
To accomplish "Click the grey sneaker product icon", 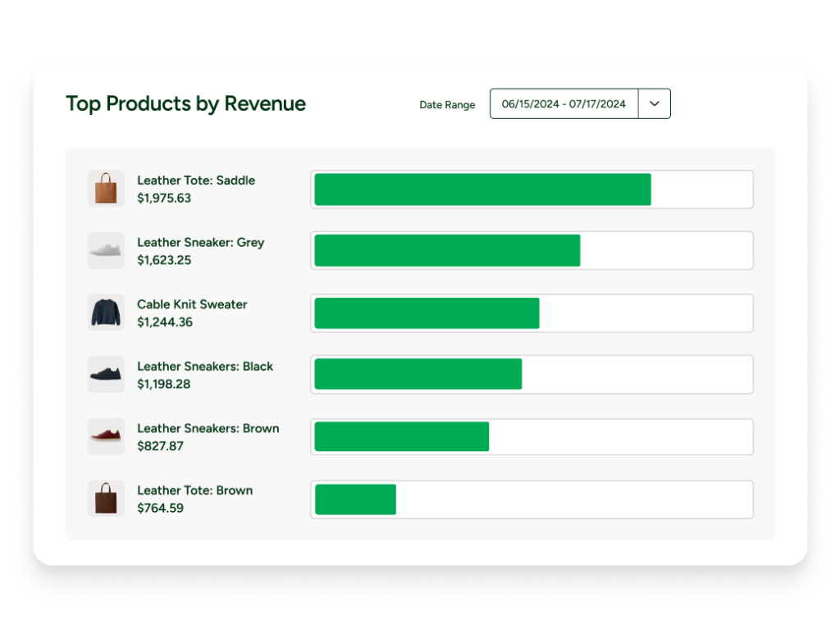I will [106, 250].
